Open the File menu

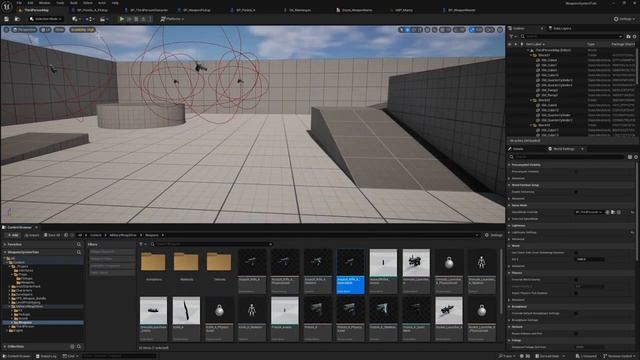[x=19, y=3]
